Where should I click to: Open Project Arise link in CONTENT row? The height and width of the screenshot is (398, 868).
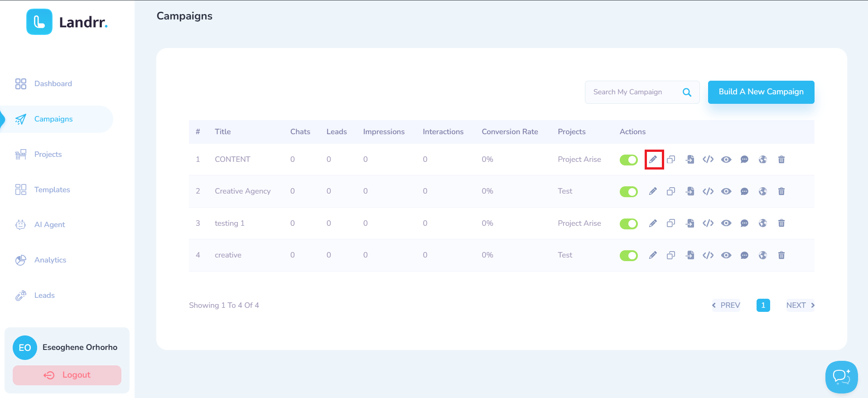pos(579,160)
